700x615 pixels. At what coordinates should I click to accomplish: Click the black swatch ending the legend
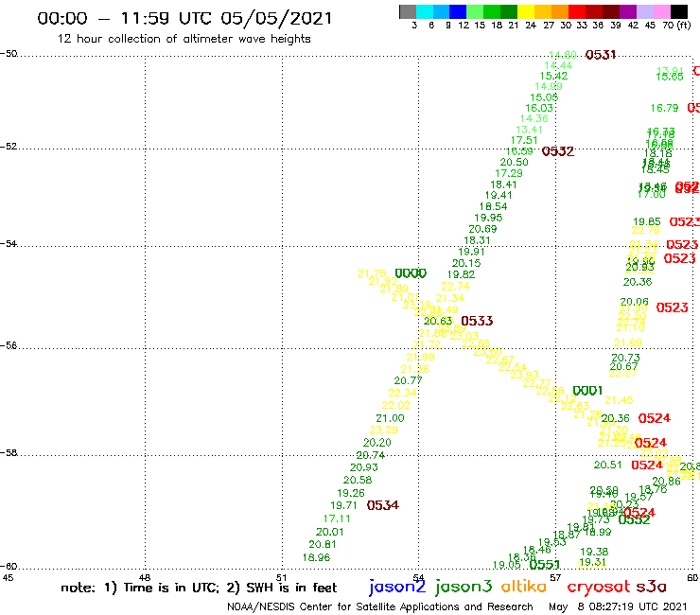[x=679, y=11]
